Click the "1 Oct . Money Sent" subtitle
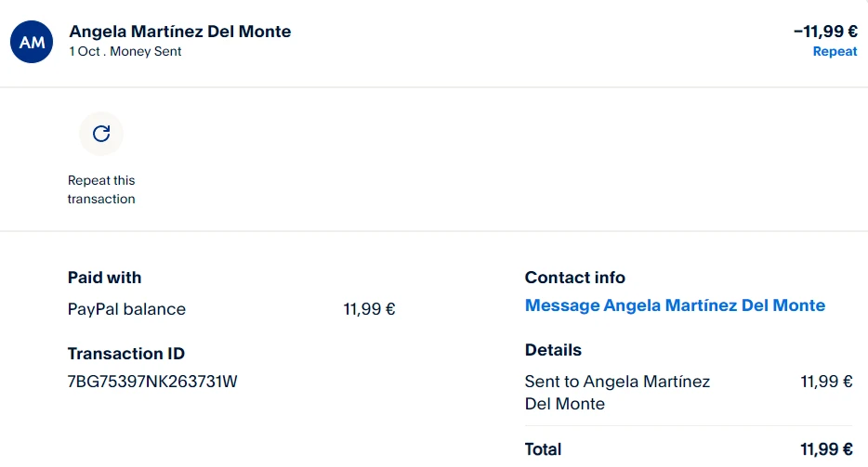This screenshot has width=868, height=467. [125, 52]
